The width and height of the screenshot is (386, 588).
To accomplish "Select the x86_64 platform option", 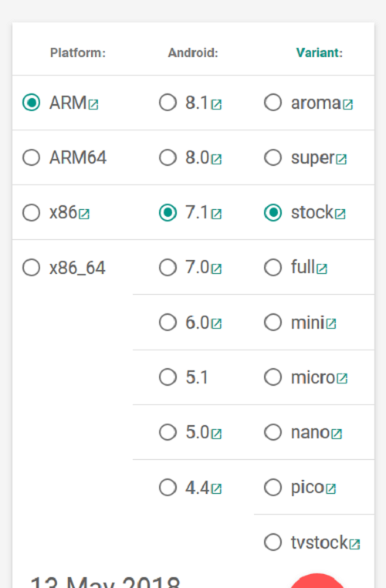I will click(x=31, y=268).
